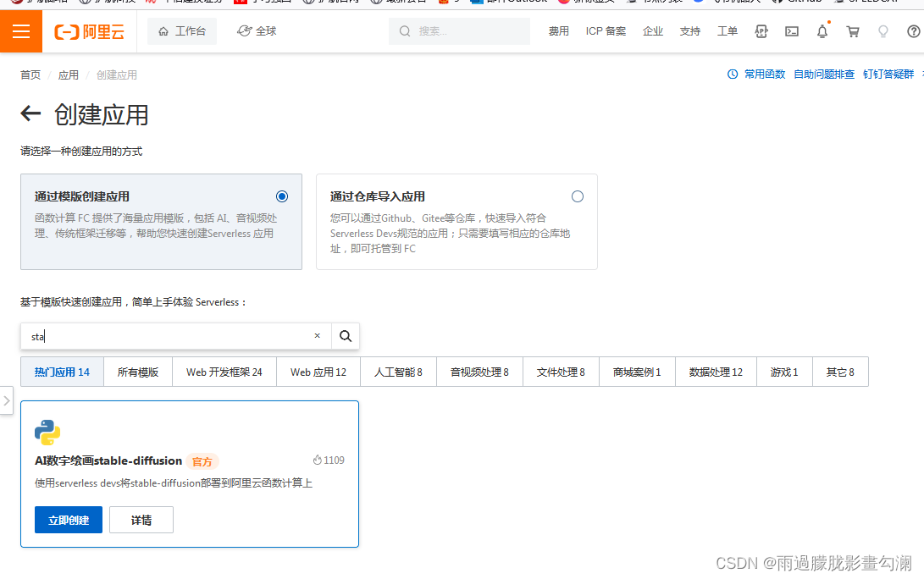Click the Python logo on the stable-diffusion card
The height and width of the screenshot is (579, 924).
point(47,433)
